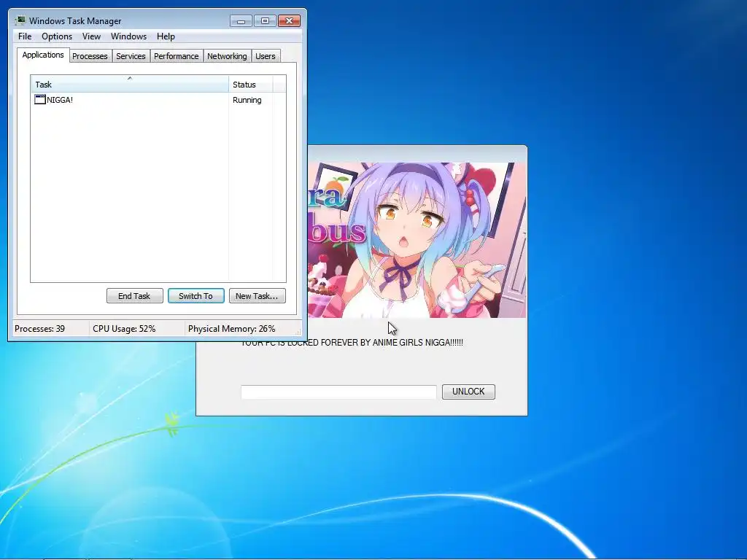Sort the list by the Task column header
Image resolution: width=747 pixels, height=560 pixels.
[130, 85]
